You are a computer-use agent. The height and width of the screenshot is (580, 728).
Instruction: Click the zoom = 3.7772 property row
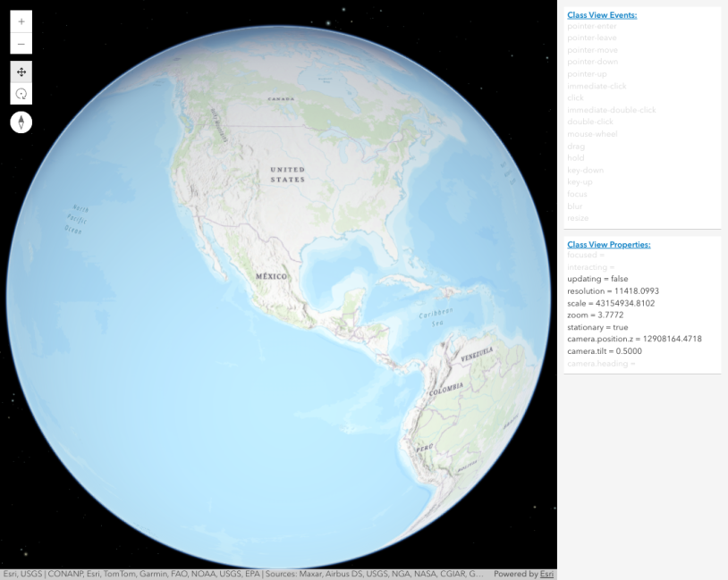595,315
